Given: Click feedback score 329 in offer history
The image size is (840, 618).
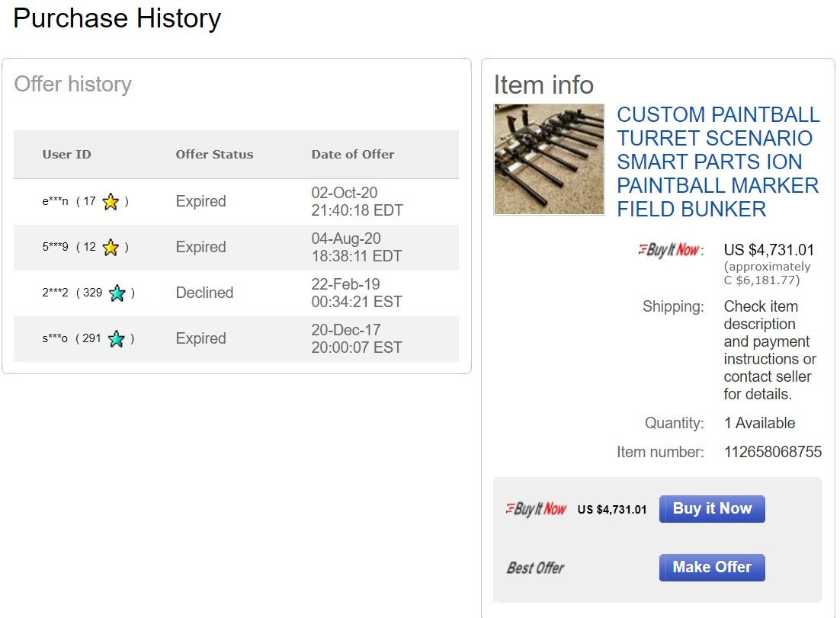Looking at the screenshot, I should pyautogui.click(x=93, y=293).
